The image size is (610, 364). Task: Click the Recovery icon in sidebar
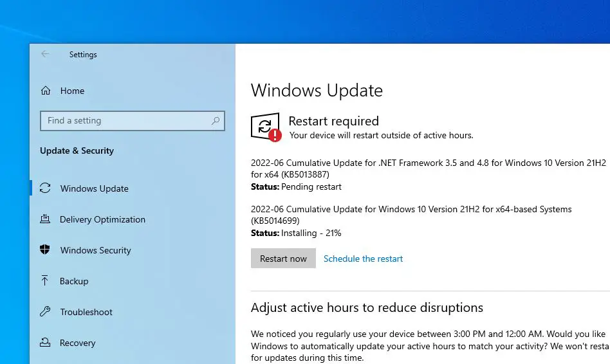pyautogui.click(x=45, y=342)
